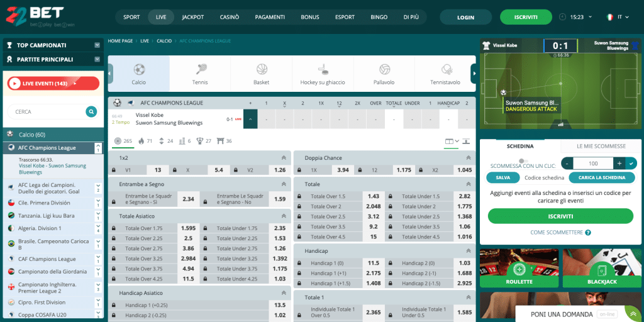
Task: Click the header Iscriviti button
Action: 526,17
